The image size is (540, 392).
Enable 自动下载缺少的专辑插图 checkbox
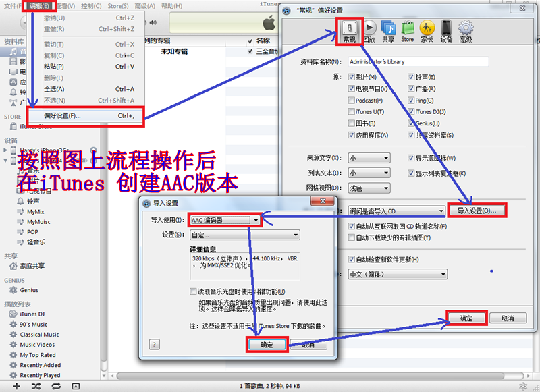(x=351, y=237)
